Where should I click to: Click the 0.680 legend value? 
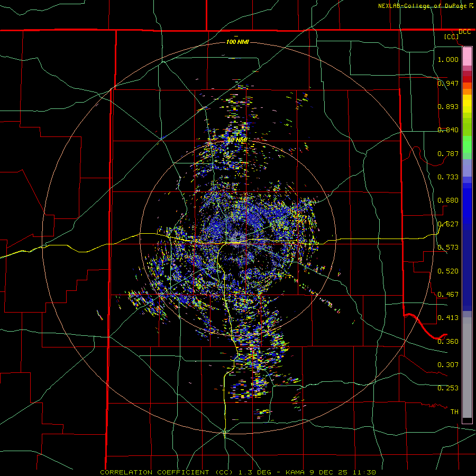tap(448, 200)
